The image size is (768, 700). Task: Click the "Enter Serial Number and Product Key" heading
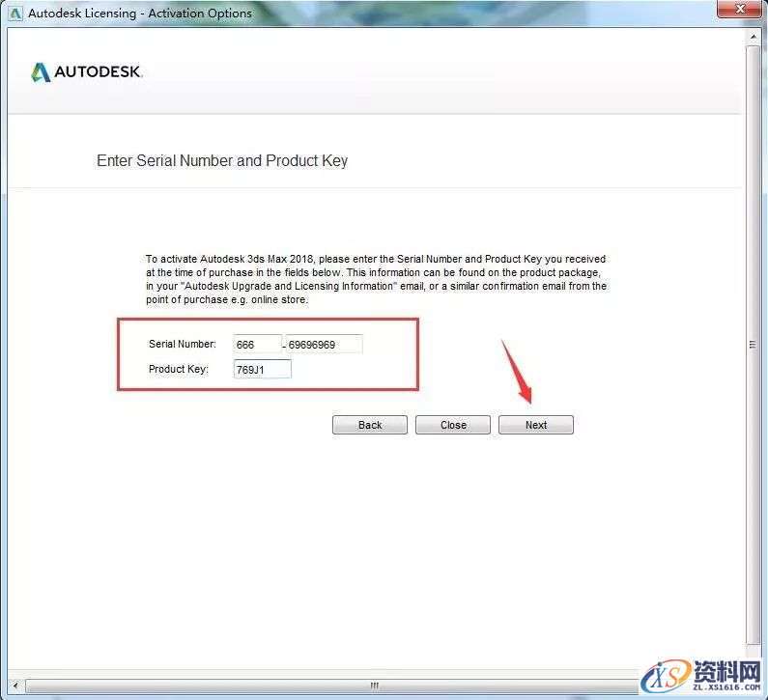(x=222, y=161)
